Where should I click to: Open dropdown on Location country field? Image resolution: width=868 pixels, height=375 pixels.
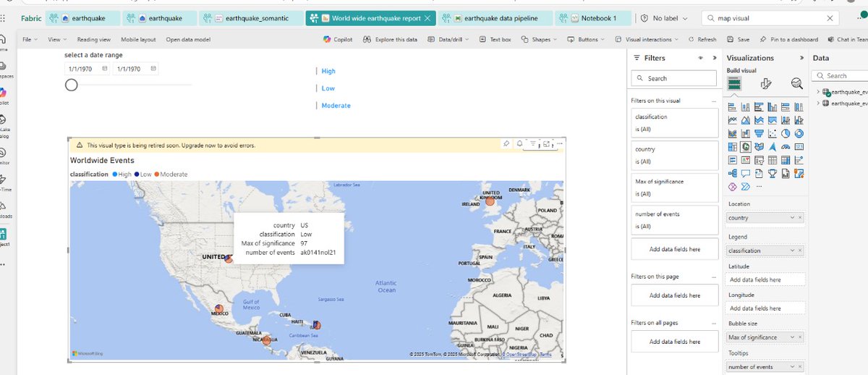[792, 218]
